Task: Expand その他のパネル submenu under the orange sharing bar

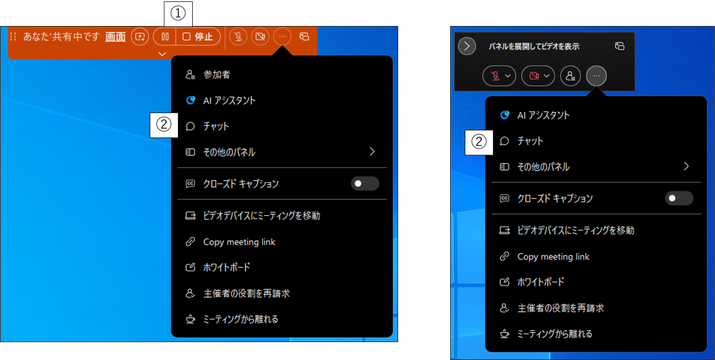Action: click(282, 152)
